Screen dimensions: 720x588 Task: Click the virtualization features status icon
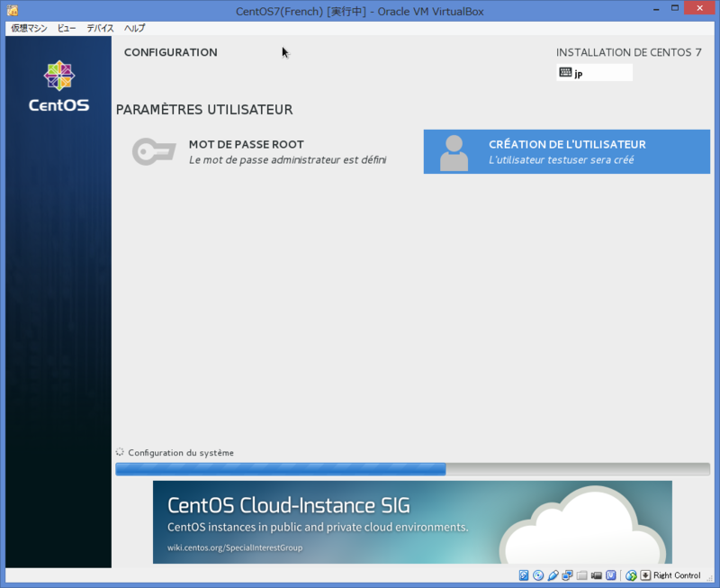tap(610, 574)
